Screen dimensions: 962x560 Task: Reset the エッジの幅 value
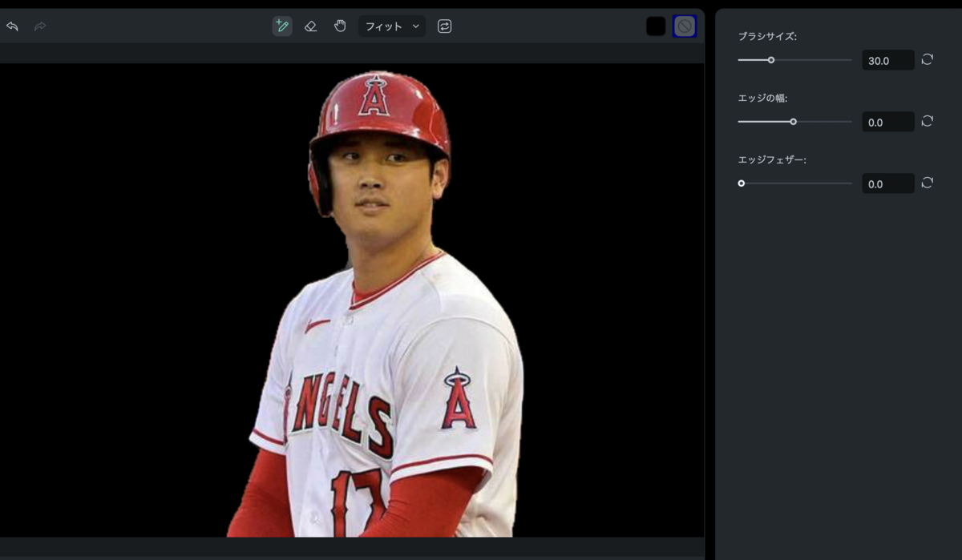[x=928, y=121]
